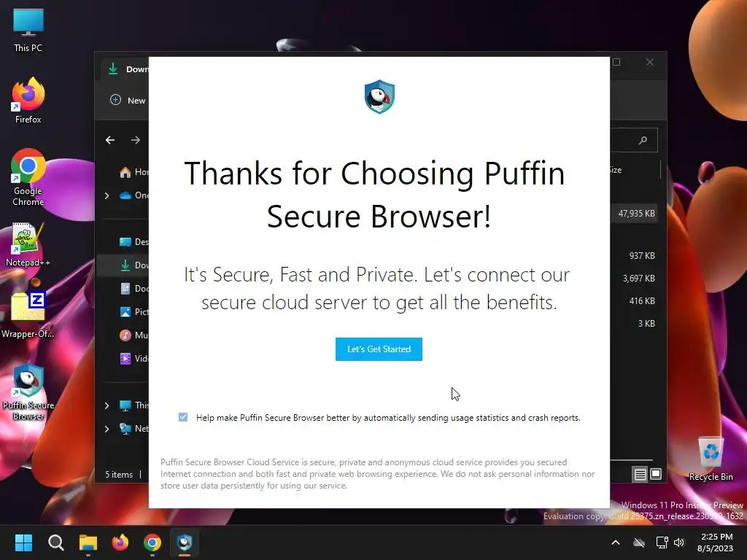Select the Firefox desktop icon
Viewport: 747px width, 560px height.
[x=28, y=101]
